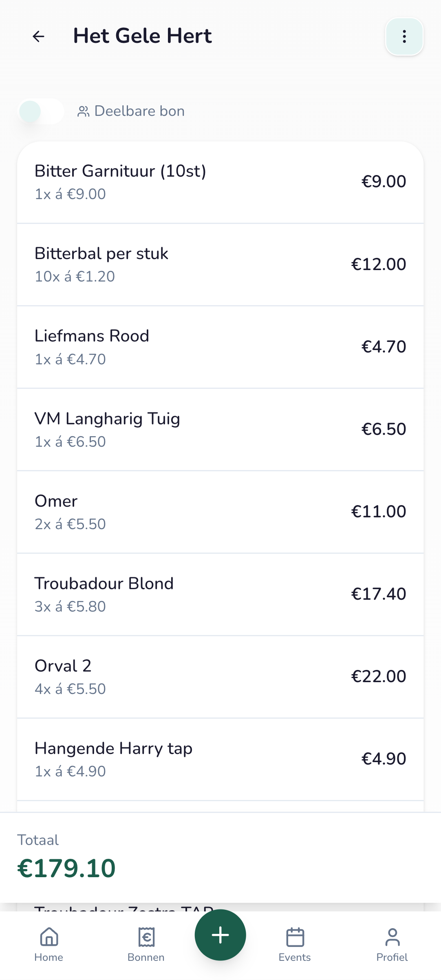The height and width of the screenshot is (980, 441).
Task: Open the Liefmans Rood line item
Action: [220, 347]
